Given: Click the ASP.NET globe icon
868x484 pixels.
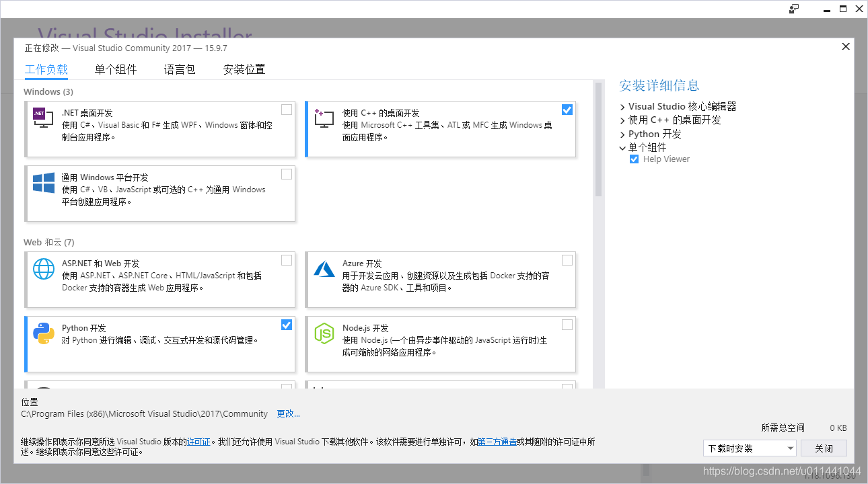Looking at the screenshot, I should [44, 268].
